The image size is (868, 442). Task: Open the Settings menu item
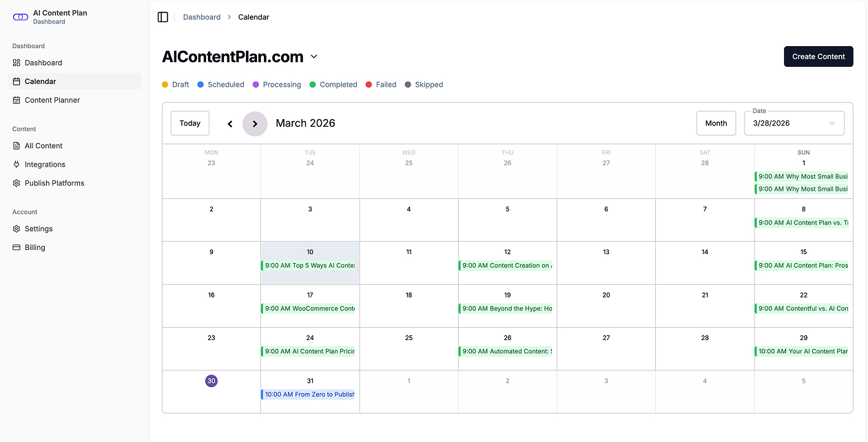39,229
